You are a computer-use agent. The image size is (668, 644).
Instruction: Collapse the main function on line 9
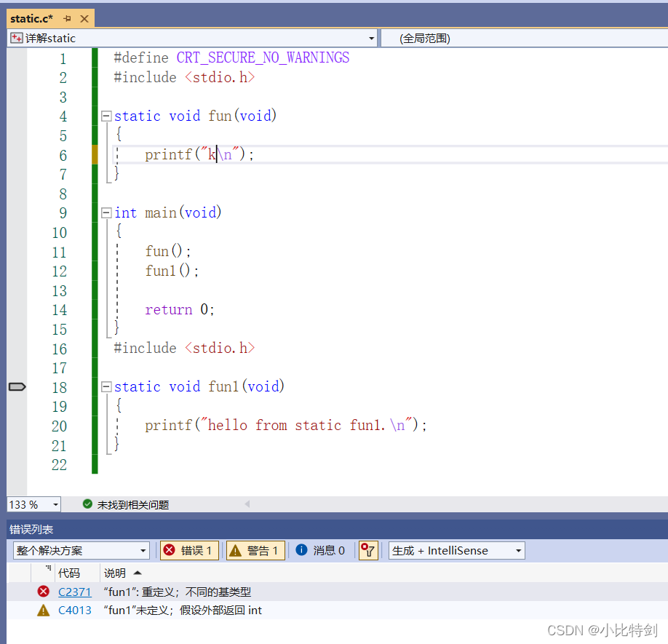tap(106, 212)
